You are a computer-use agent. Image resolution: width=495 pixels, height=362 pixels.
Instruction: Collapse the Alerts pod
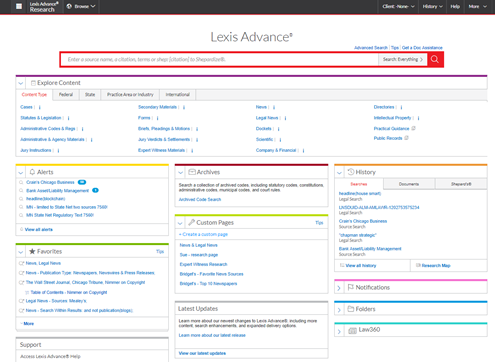[x=21, y=172]
